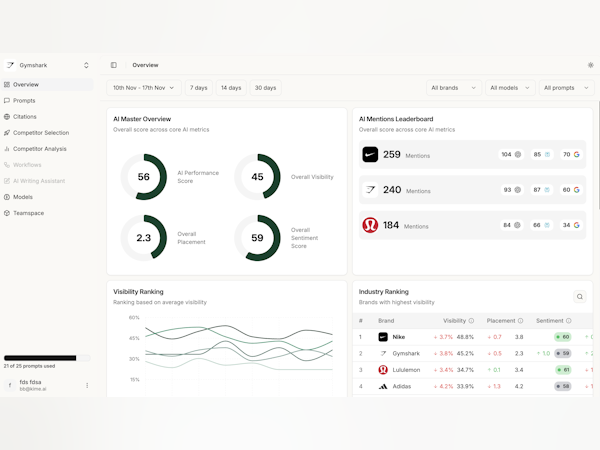Toggle the sidebar panel icon

coord(114,65)
